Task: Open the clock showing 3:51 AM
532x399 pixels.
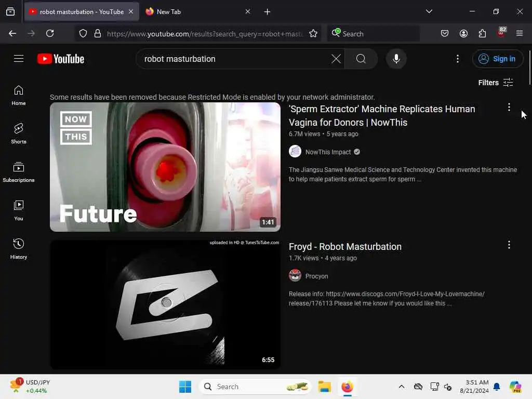Action: 474,387
